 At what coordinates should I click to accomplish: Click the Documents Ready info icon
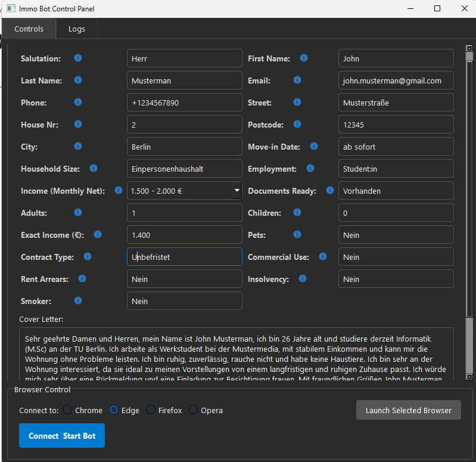tap(330, 191)
